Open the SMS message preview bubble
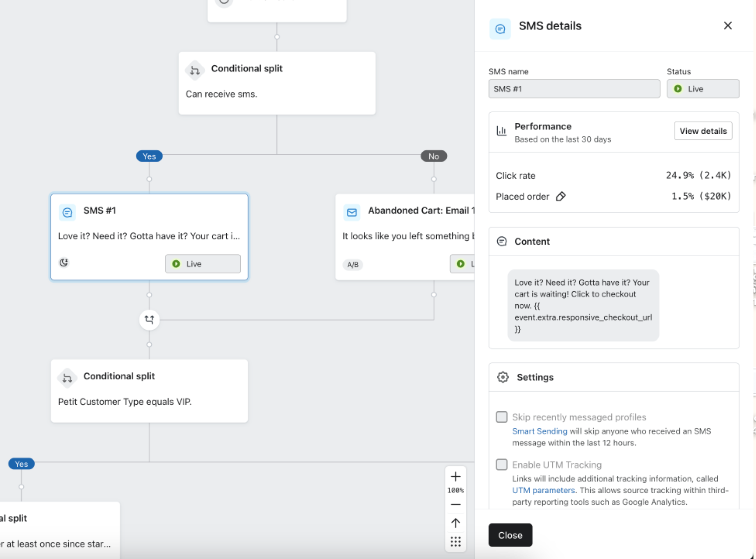Image resolution: width=756 pixels, height=559 pixels. (x=583, y=306)
